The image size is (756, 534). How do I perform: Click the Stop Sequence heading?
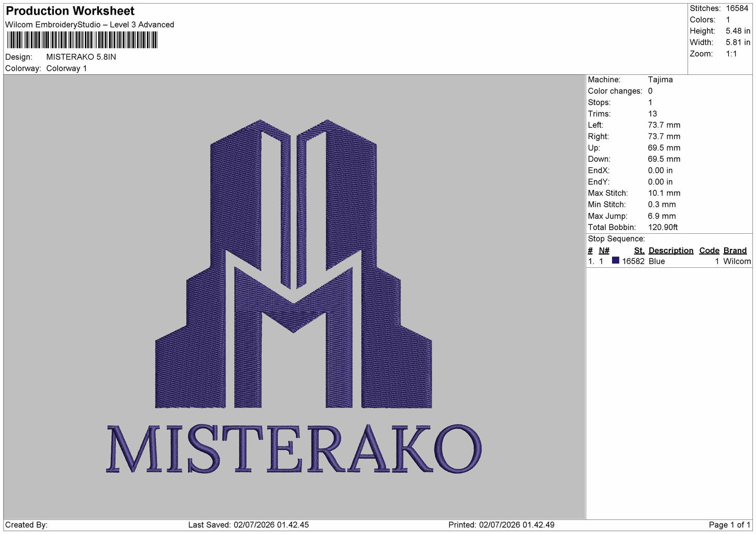coord(616,239)
